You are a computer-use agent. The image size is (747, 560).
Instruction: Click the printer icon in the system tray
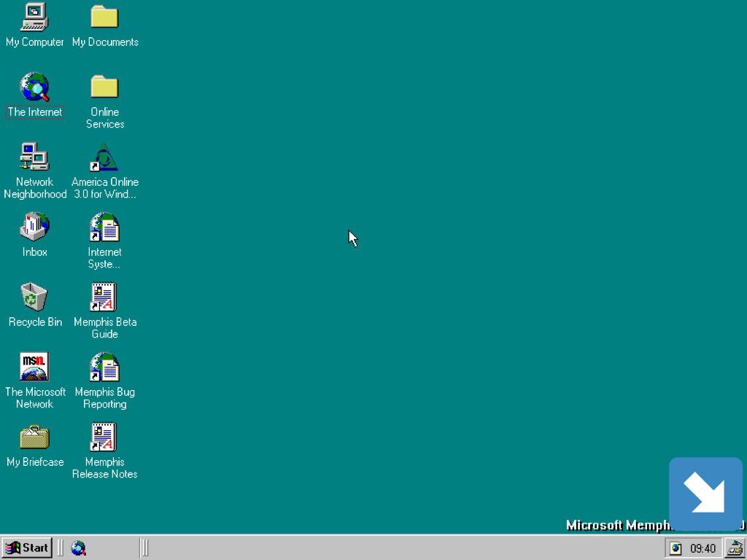[735, 548]
